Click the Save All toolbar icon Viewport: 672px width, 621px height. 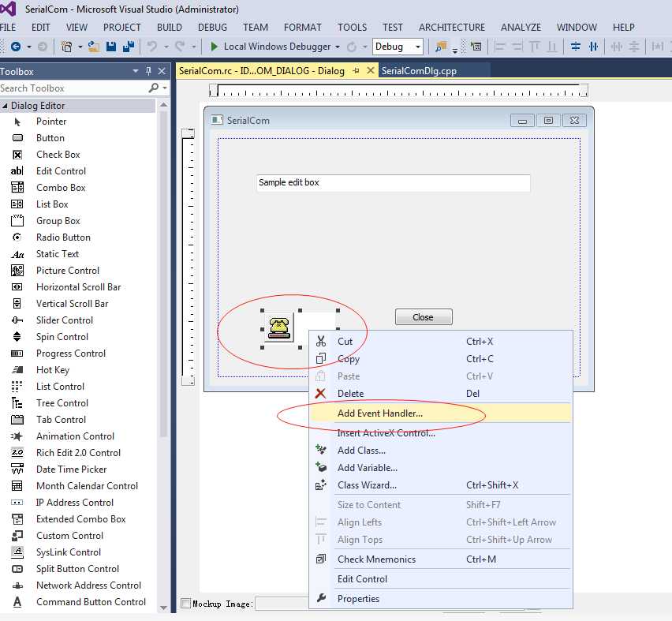point(129,47)
